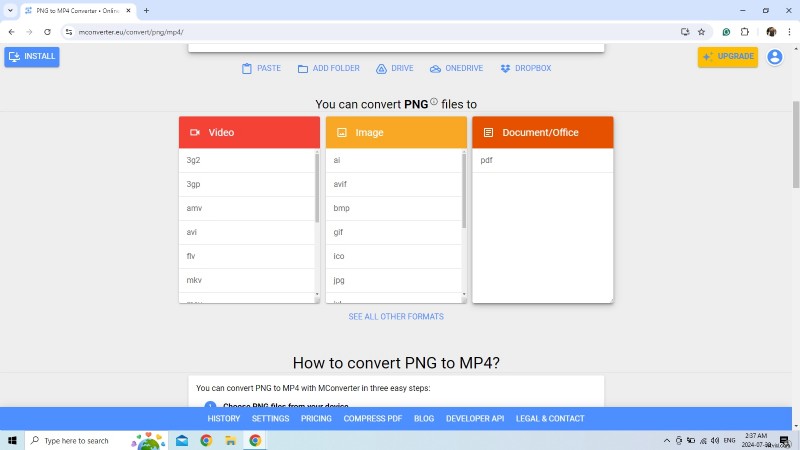Click the Paste clipboard icon

pyautogui.click(x=247, y=68)
